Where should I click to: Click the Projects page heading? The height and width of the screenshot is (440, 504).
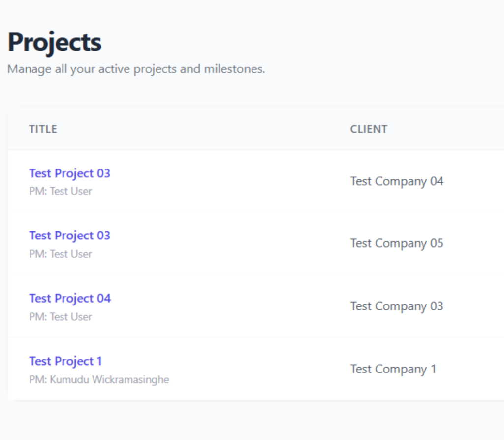[x=55, y=42]
